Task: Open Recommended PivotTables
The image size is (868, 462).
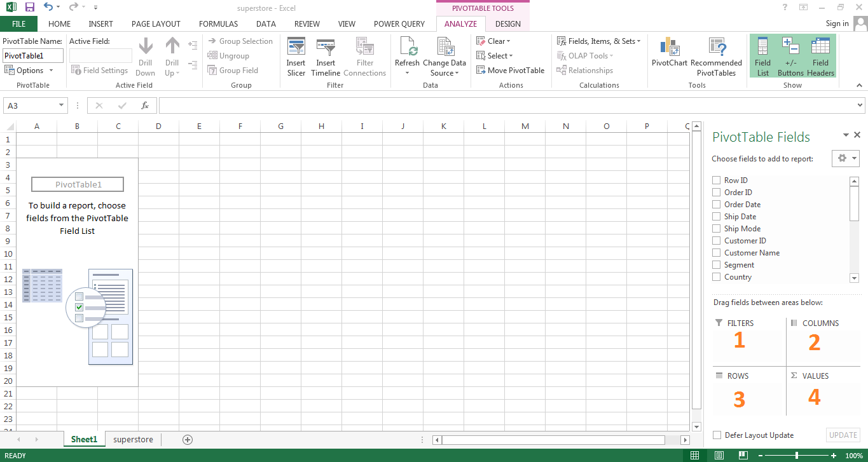Action: coord(716,48)
